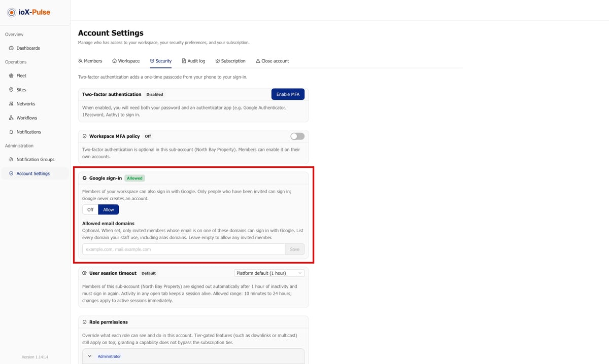
Task: Click the Notification Groups people icon
Action: point(11,159)
